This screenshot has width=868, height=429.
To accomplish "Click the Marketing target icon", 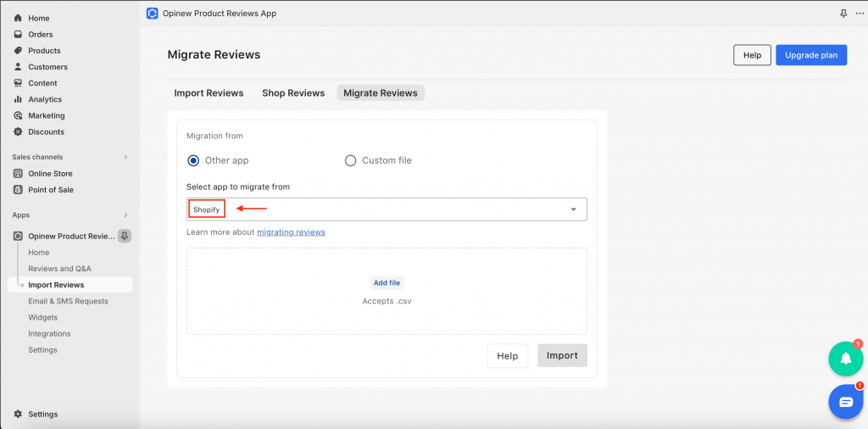I will pyautogui.click(x=18, y=115).
